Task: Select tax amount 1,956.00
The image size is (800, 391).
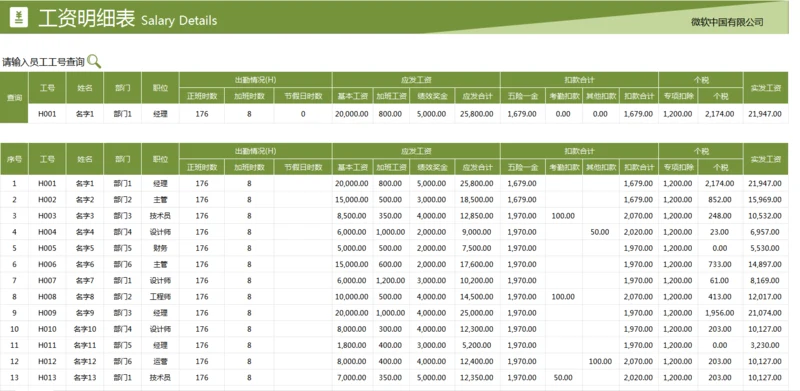Action: 720,313
